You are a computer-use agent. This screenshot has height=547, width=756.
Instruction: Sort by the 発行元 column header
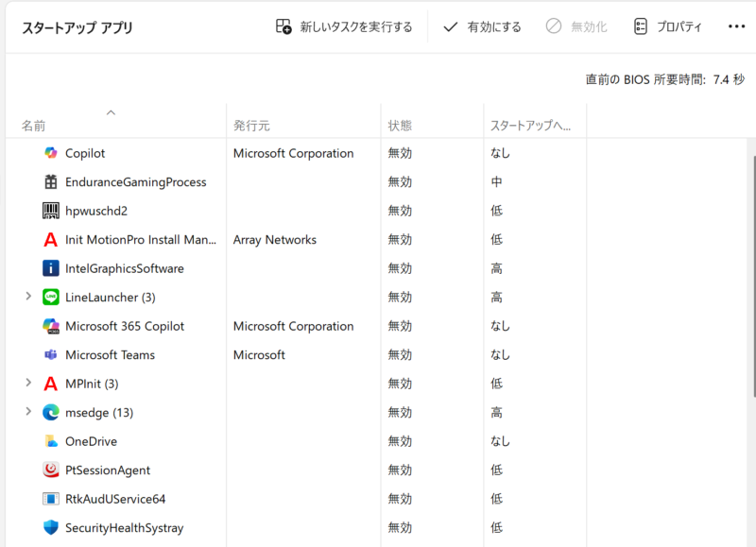coord(252,126)
